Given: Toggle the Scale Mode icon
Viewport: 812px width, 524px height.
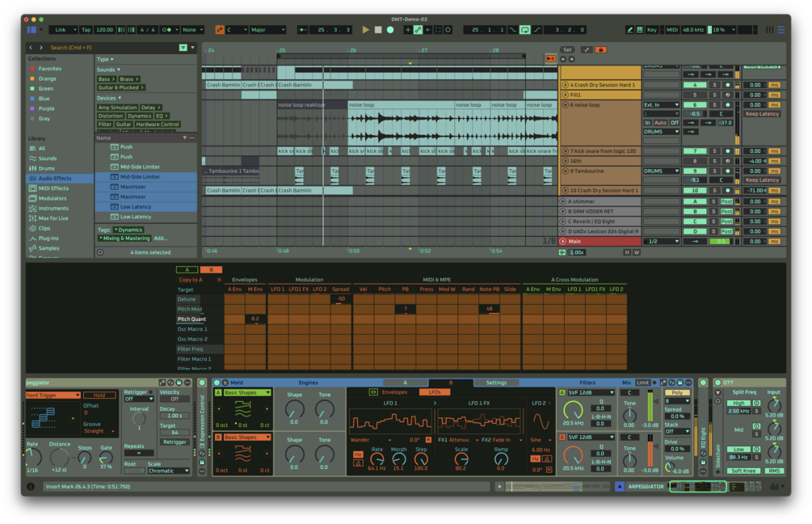Looking at the screenshot, I should tap(220, 30).
